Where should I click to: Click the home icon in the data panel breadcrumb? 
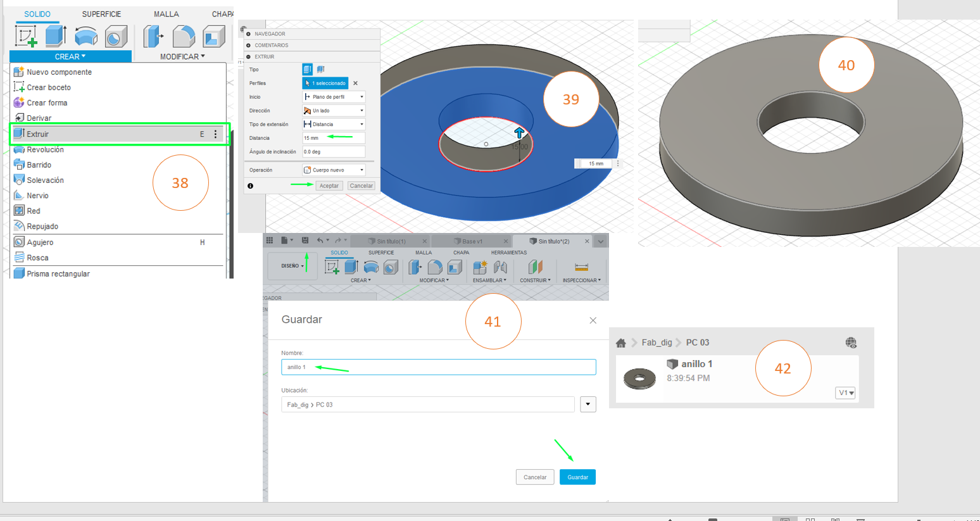[x=621, y=343]
